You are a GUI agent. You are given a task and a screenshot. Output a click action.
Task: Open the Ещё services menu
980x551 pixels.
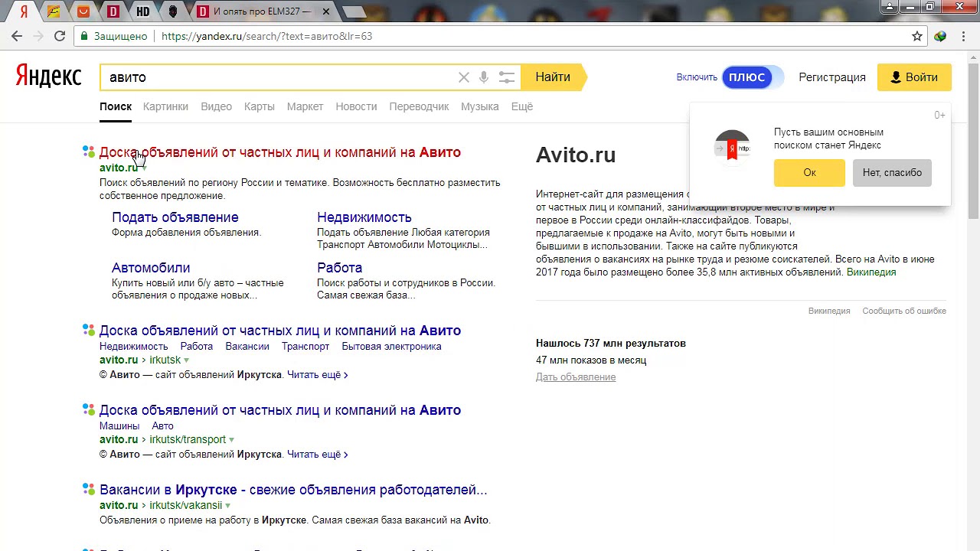522,106
